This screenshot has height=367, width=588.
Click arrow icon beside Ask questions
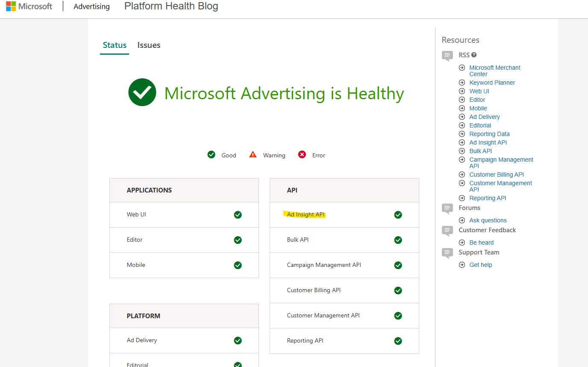[462, 220]
